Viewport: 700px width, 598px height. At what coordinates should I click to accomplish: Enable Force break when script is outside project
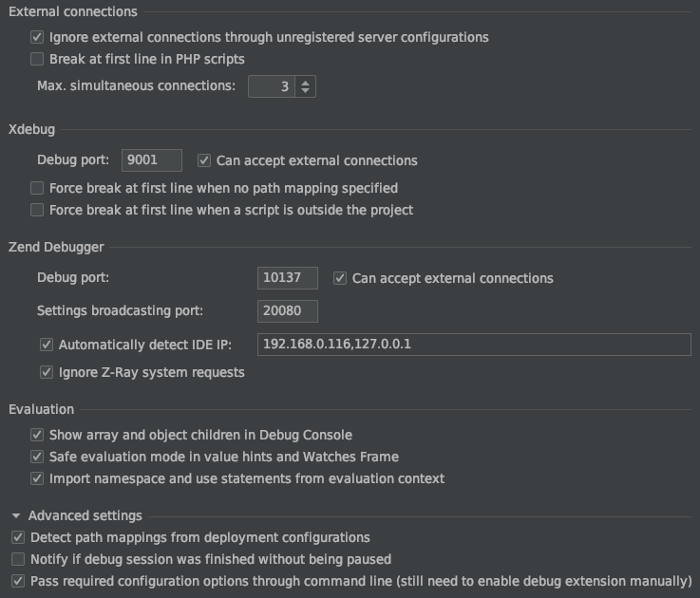pos(37,210)
